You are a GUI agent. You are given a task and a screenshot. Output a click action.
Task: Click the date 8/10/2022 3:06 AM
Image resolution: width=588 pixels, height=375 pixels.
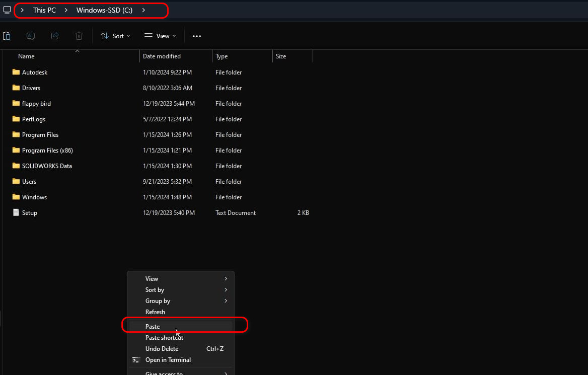point(168,88)
